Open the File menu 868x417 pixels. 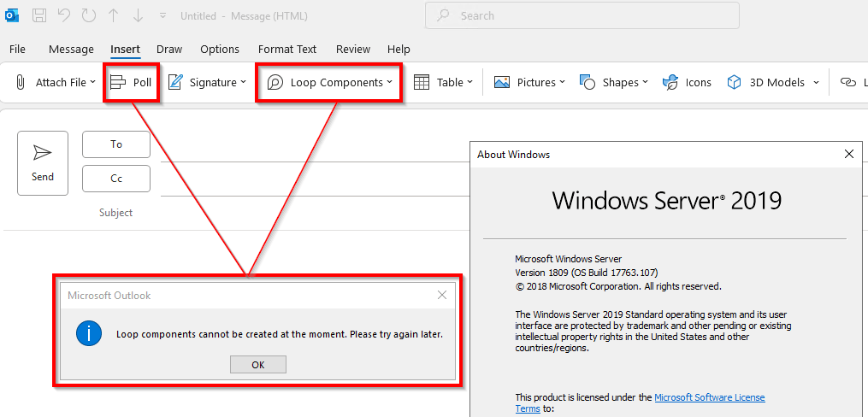[18, 50]
